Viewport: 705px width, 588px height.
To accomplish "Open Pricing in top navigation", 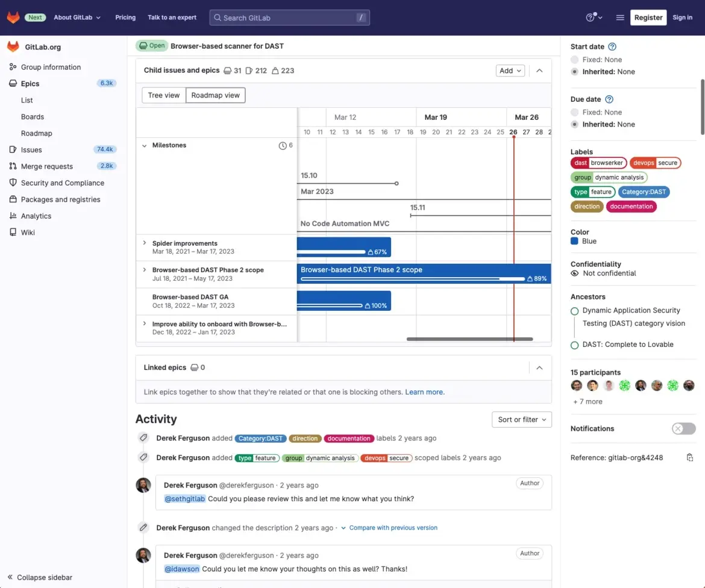I will tap(125, 17).
